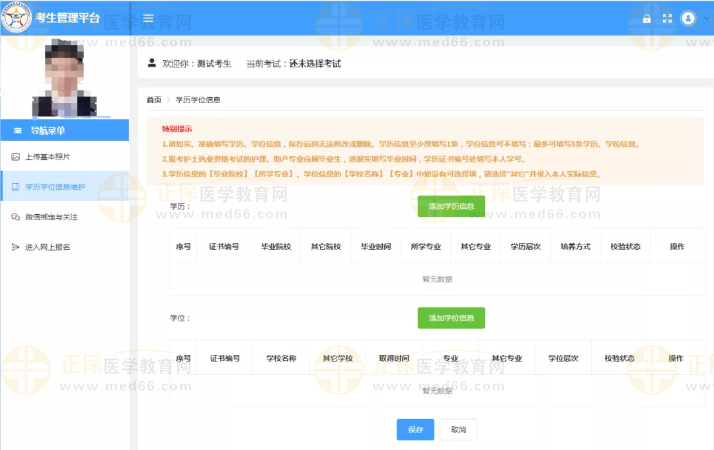The width and height of the screenshot is (714, 450).
Task: Click the lock screen icon
Action: (x=647, y=18)
